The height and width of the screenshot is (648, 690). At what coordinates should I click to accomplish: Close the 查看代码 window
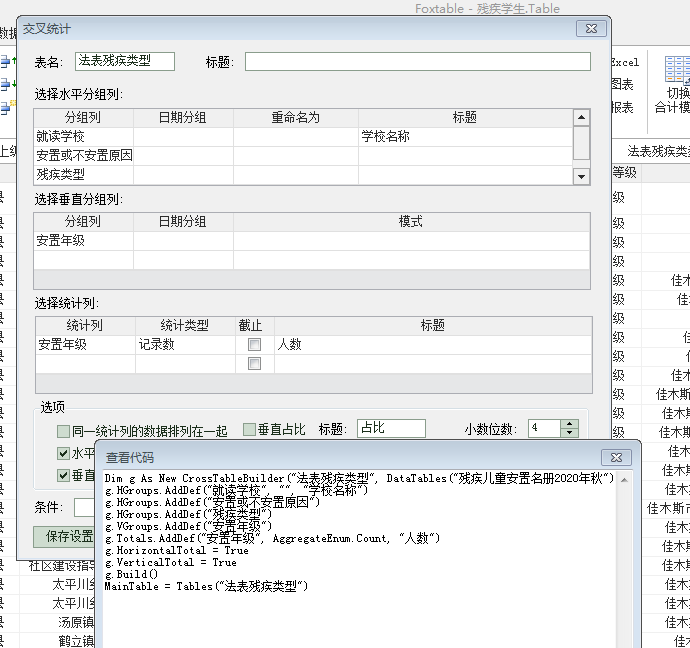(x=617, y=456)
